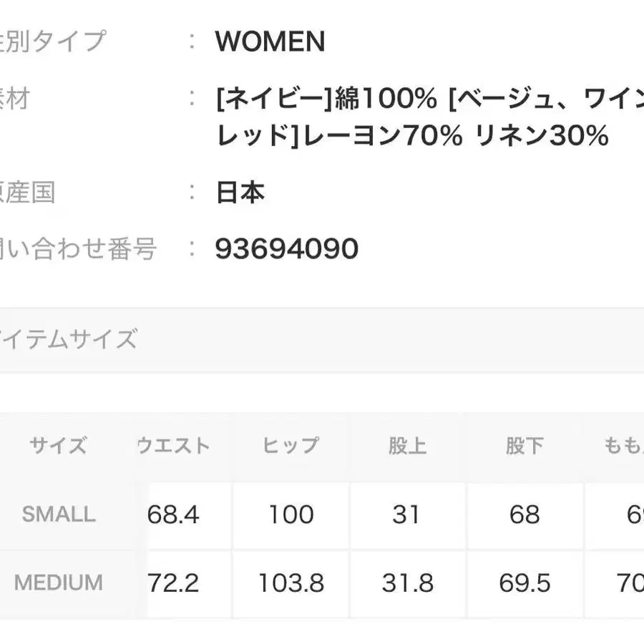Select the サイズ column header

pyautogui.click(x=58, y=446)
